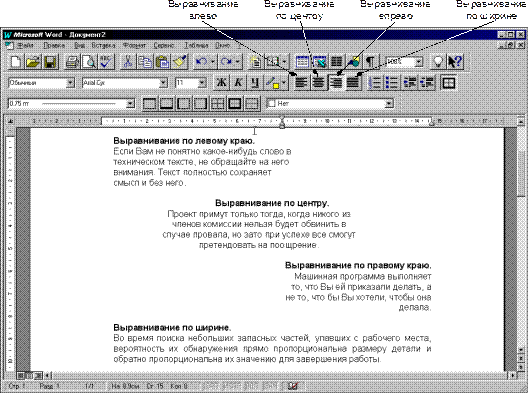Apply bottom border from Borders toolbar
This screenshot has width=529, height=394.
tap(166, 104)
